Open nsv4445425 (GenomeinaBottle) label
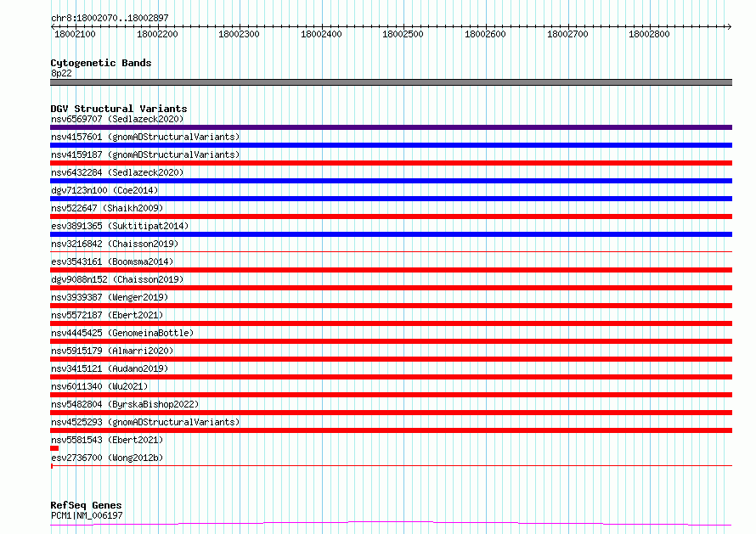 [x=122, y=333]
